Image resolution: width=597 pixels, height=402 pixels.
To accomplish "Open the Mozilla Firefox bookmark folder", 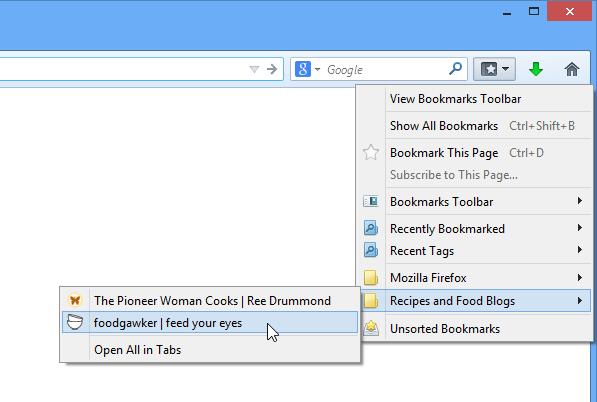I will (474, 278).
